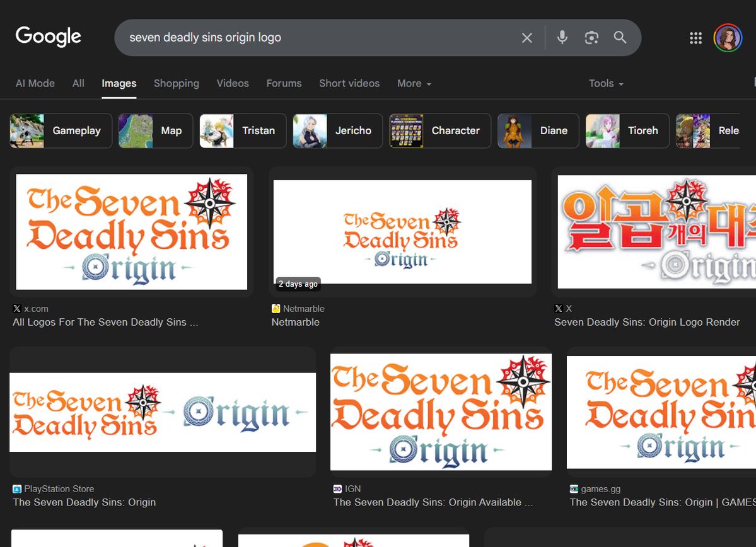Image resolution: width=756 pixels, height=547 pixels.
Task: Open PlayStation Store 'The Seven Deadly Sins: Origin' link
Action: (x=84, y=502)
